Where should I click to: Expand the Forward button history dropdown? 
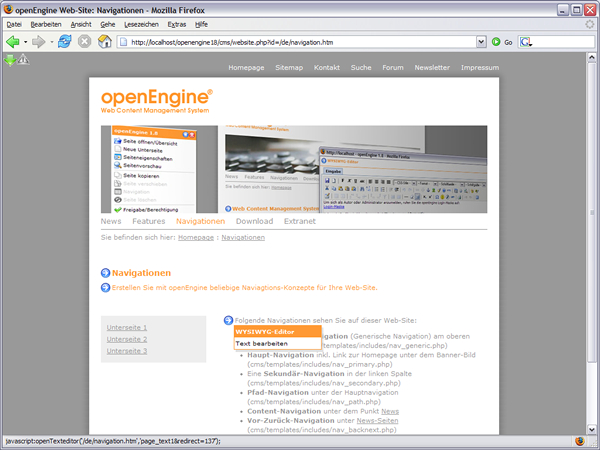pyautogui.click(x=52, y=42)
